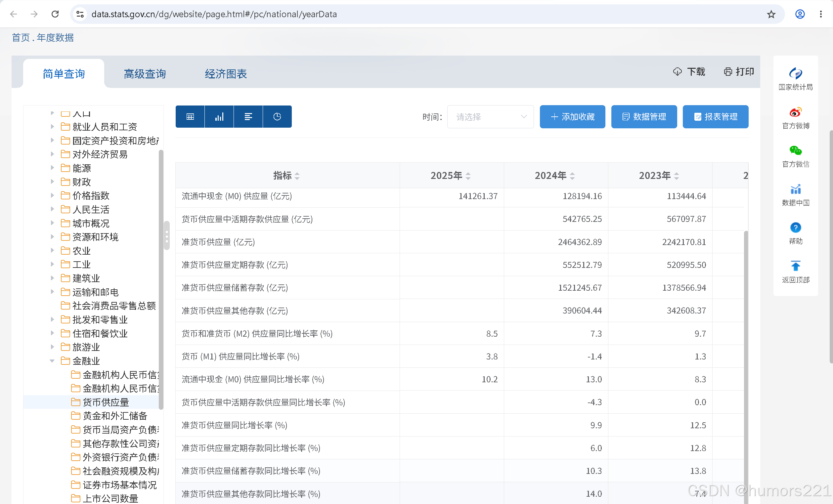Viewport: 833px width, 504px height.
Task: Reload the page
Action: click(x=55, y=14)
